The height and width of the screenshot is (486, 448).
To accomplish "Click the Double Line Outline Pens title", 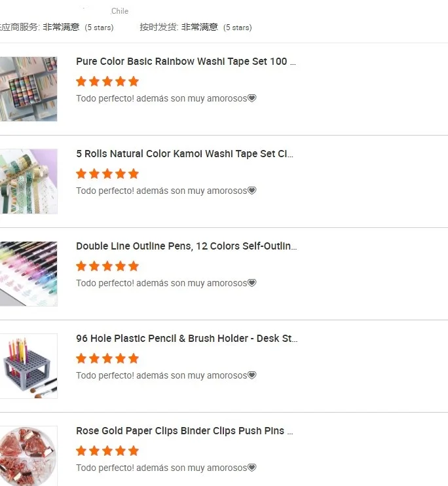I will click(x=186, y=246).
